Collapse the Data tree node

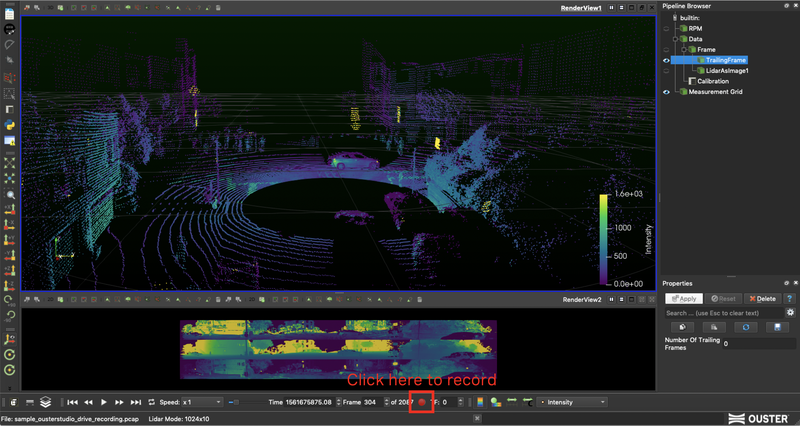[675, 39]
